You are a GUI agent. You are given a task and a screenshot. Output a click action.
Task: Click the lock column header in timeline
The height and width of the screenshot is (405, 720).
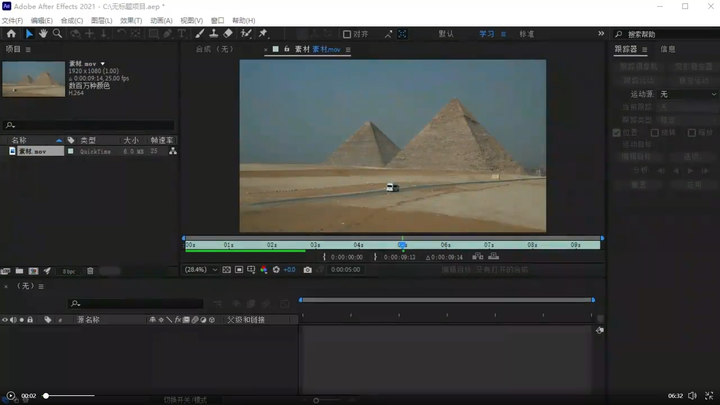pyautogui.click(x=30, y=320)
